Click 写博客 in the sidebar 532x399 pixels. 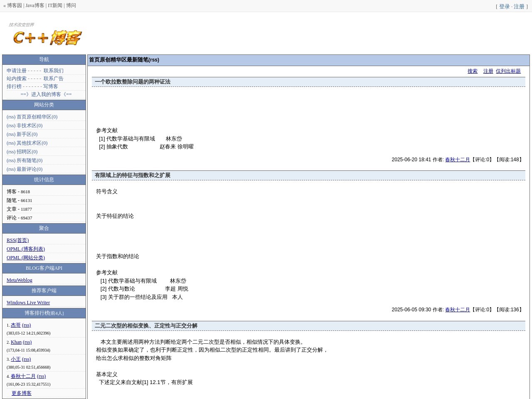(50, 86)
